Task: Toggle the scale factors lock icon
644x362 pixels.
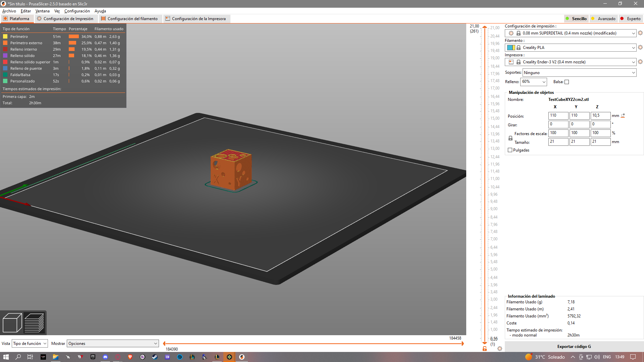Action: (511, 138)
